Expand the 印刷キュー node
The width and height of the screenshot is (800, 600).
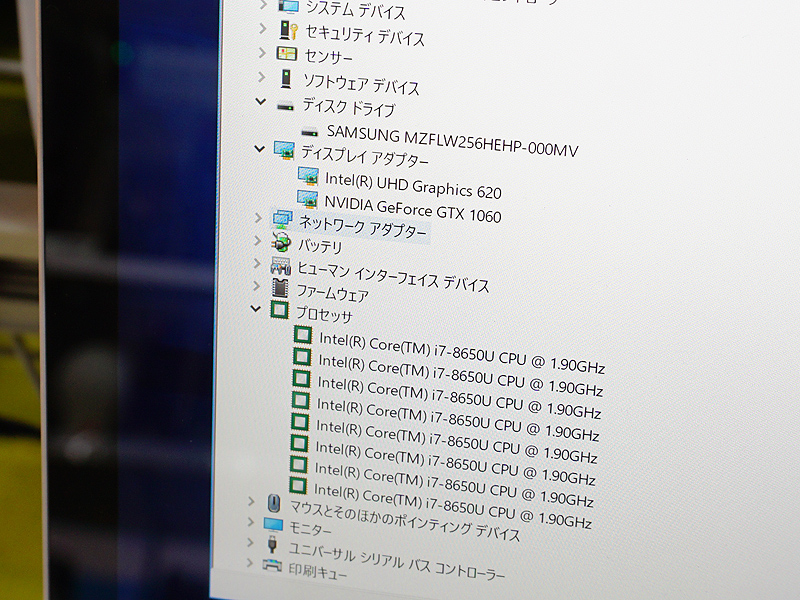(x=249, y=563)
